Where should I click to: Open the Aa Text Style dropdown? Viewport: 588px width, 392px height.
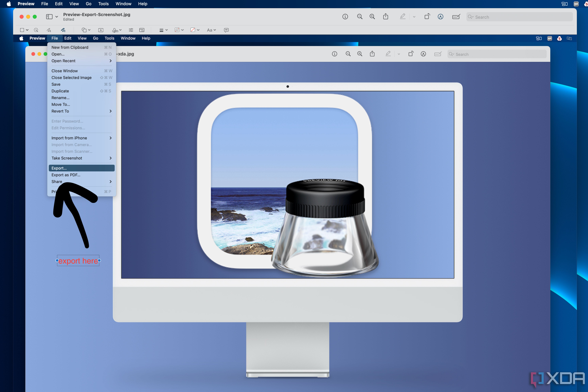click(x=211, y=30)
